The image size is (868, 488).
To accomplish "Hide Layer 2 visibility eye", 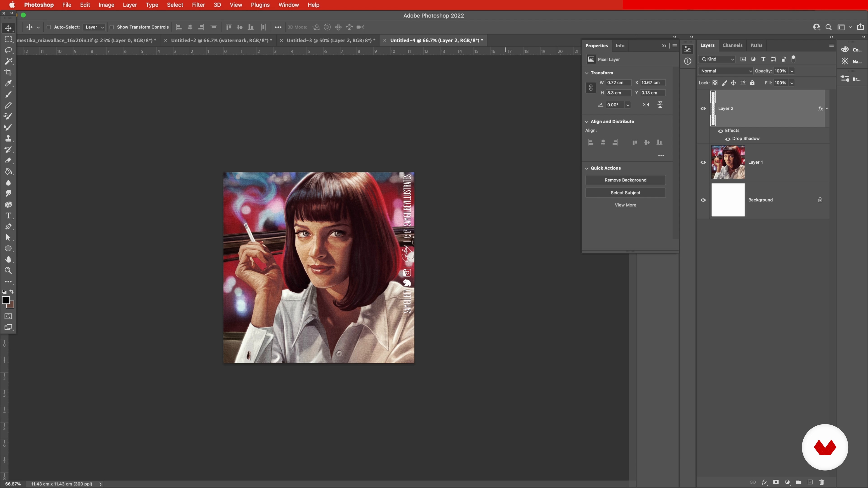I will [703, 108].
